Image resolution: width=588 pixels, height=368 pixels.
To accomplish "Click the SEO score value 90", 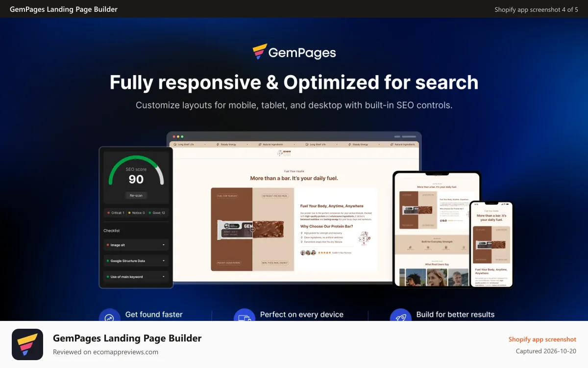I will (x=136, y=180).
